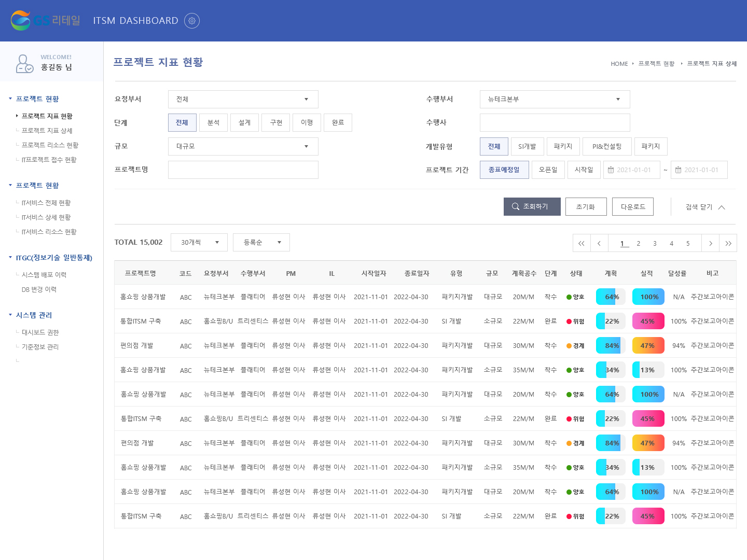Open IT프로젝트 접수 현황 menu item
Viewport: 747px width, 560px height.
(49, 160)
